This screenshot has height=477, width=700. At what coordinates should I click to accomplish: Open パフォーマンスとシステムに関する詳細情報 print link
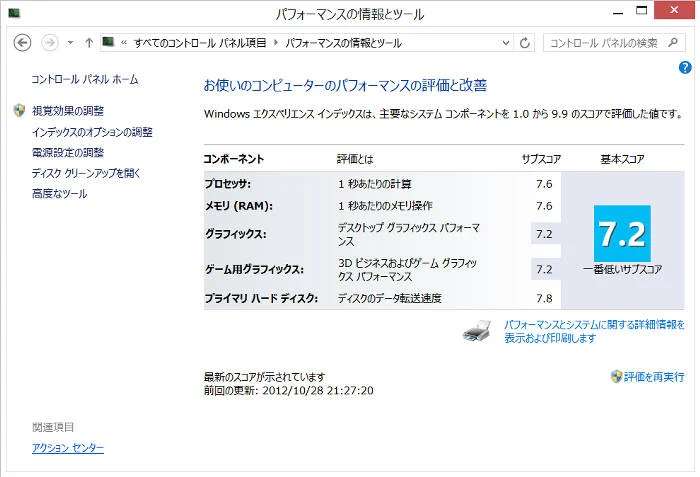[x=594, y=331]
